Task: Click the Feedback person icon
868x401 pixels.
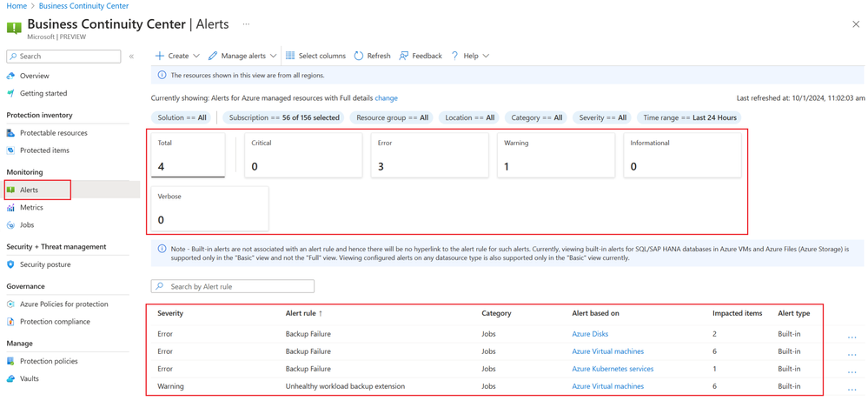Action: coord(403,56)
